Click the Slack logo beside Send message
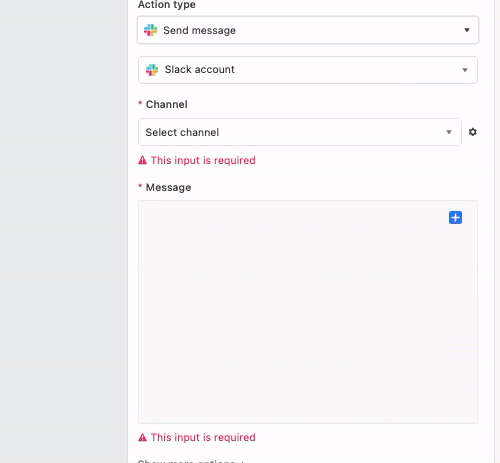The width and height of the screenshot is (500, 463). (x=151, y=30)
